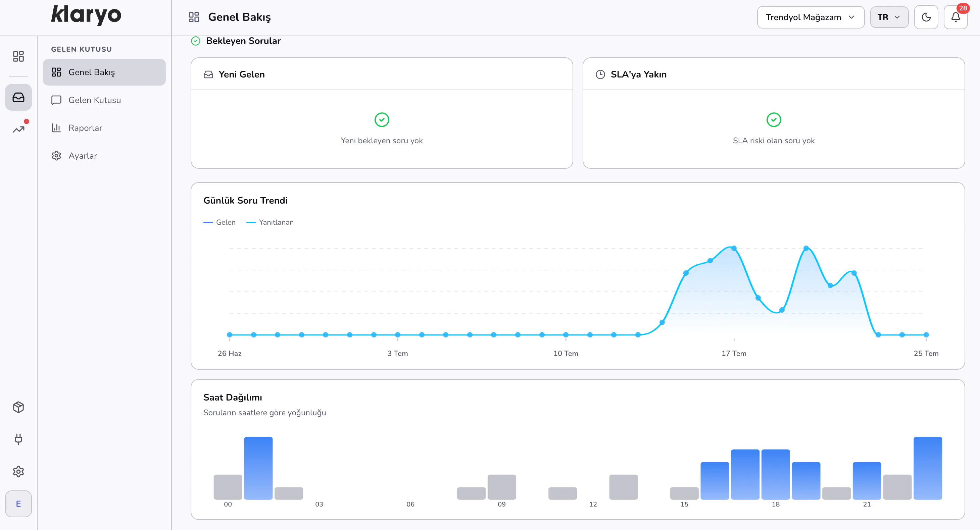Open the TR language selector
The height and width of the screenshot is (530, 980).
889,17
